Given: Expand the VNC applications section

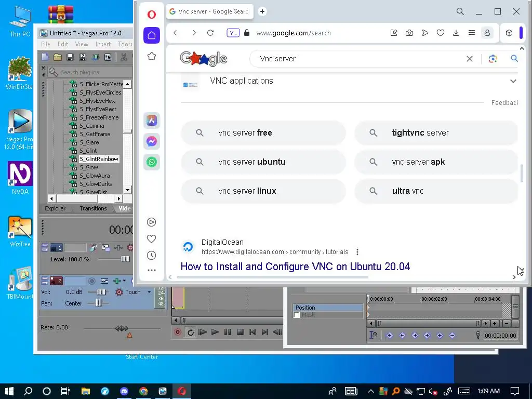Looking at the screenshot, I should (x=513, y=81).
